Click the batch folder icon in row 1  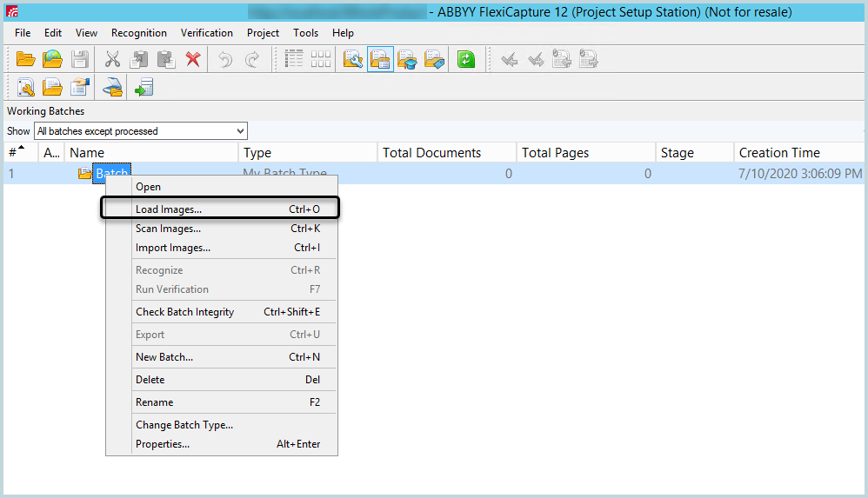coord(84,174)
